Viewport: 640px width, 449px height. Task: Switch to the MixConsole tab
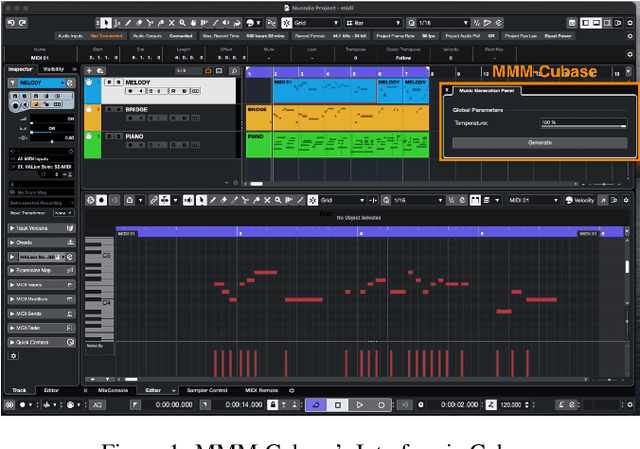click(113, 390)
